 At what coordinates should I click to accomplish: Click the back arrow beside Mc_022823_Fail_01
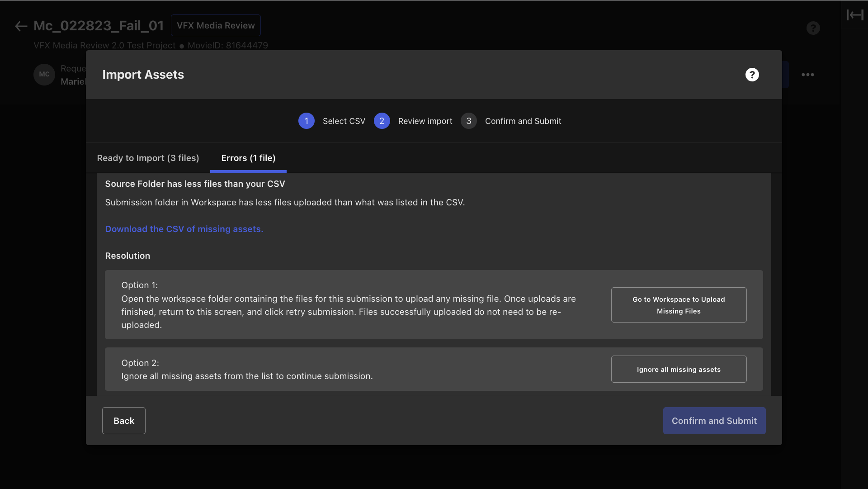point(21,26)
